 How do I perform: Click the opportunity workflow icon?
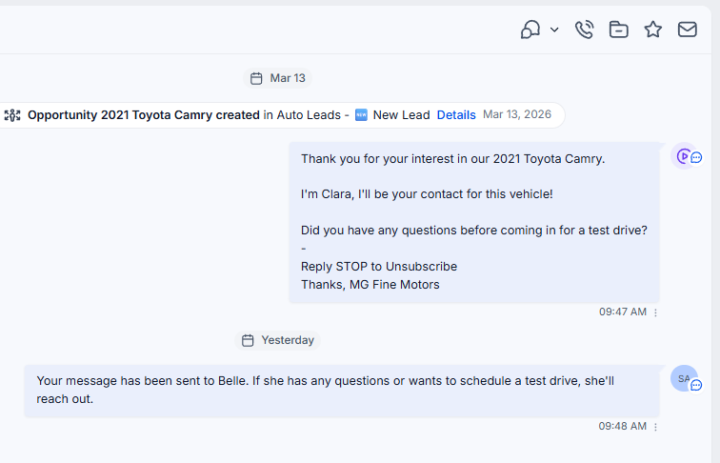pyautogui.click(x=12, y=115)
